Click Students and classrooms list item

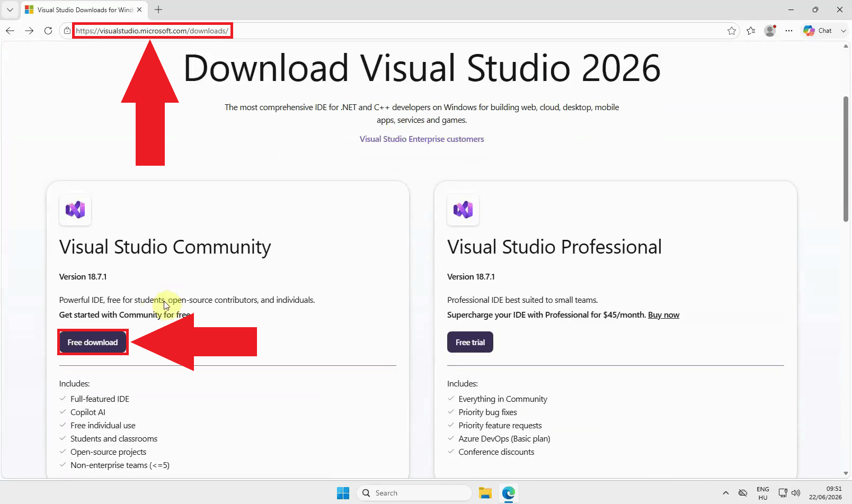(x=114, y=438)
